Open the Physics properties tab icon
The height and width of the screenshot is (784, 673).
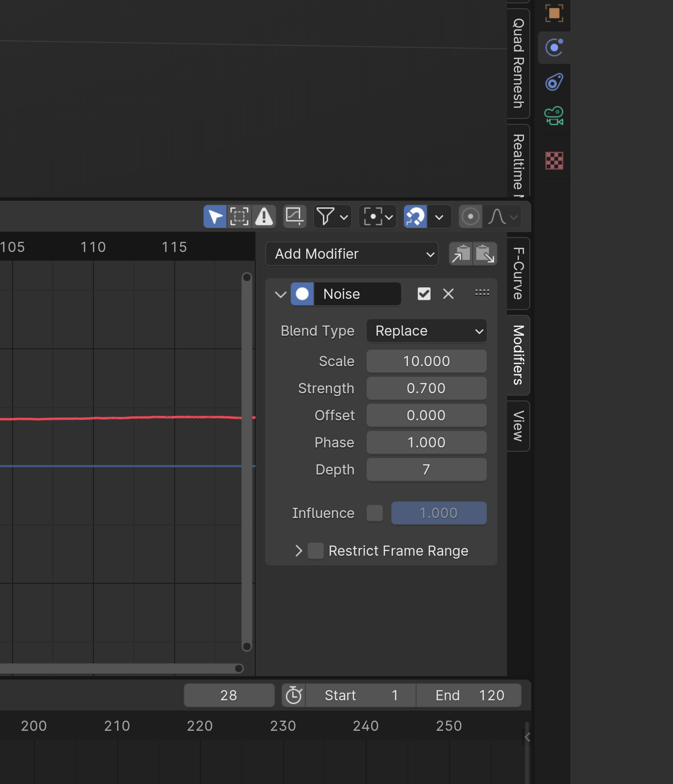(x=554, y=47)
